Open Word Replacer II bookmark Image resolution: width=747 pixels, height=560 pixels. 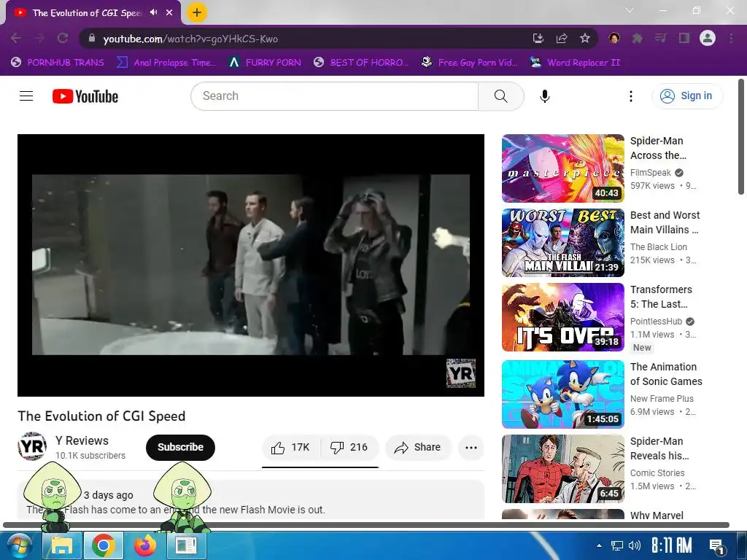[x=575, y=63]
